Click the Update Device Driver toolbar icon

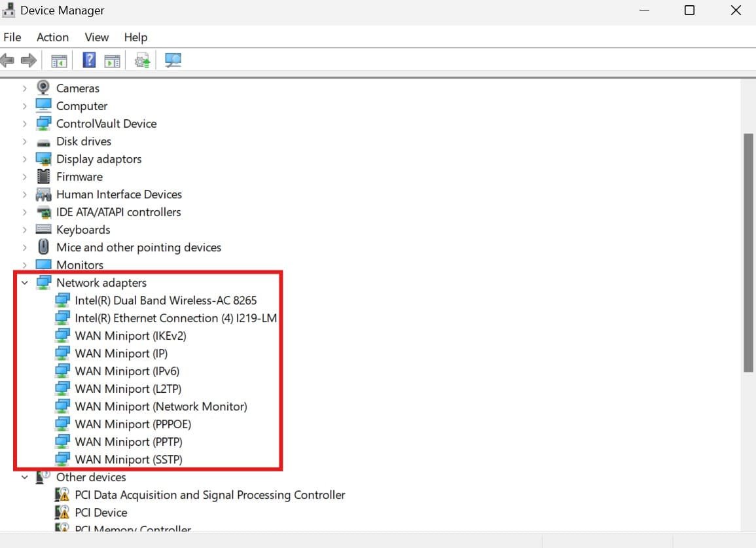[142, 61]
